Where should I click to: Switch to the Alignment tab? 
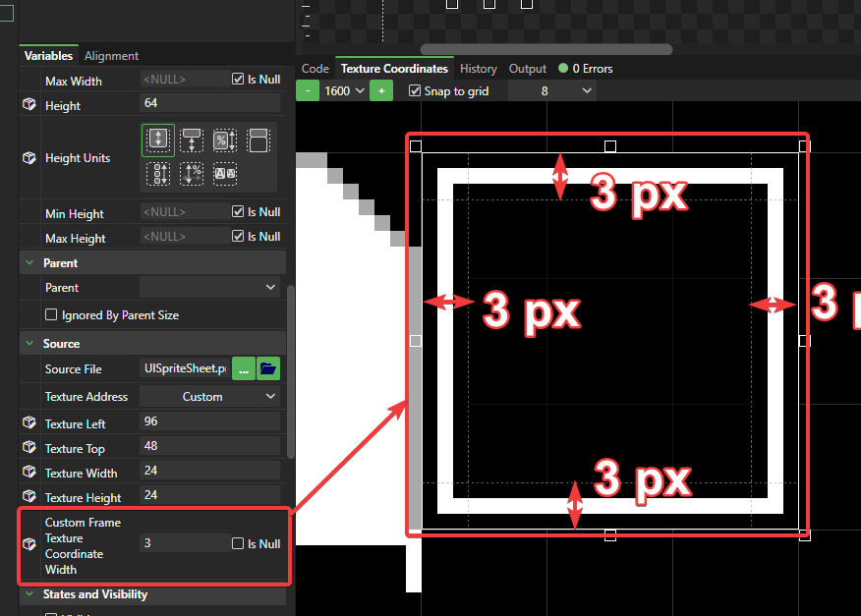(111, 56)
